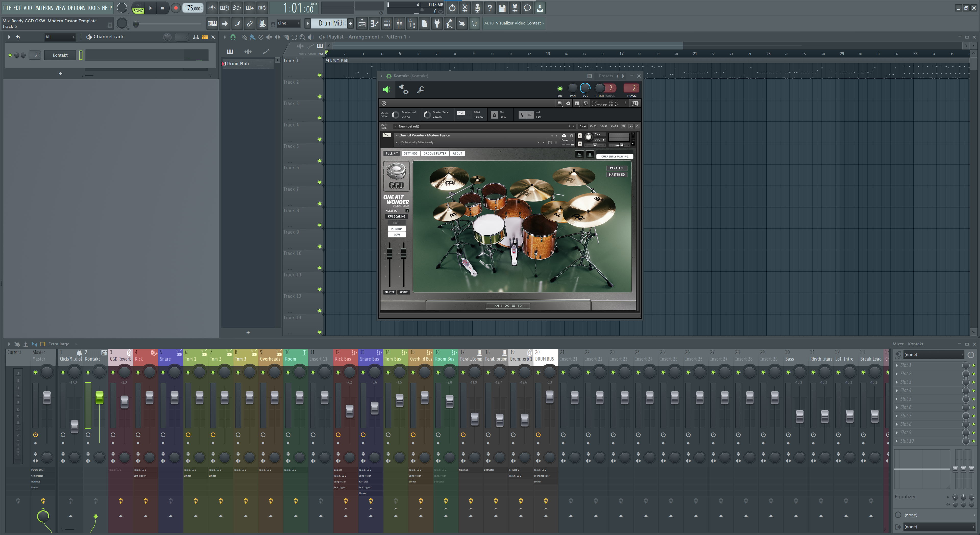Screen dimensions: 980x535
Task: Open the mixer view icon
Action: [399, 23]
